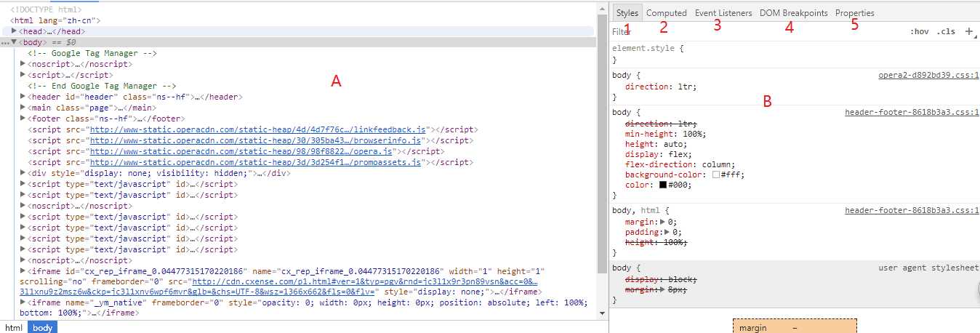Click the struck-out display: block declaration

pyautogui.click(x=661, y=280)
